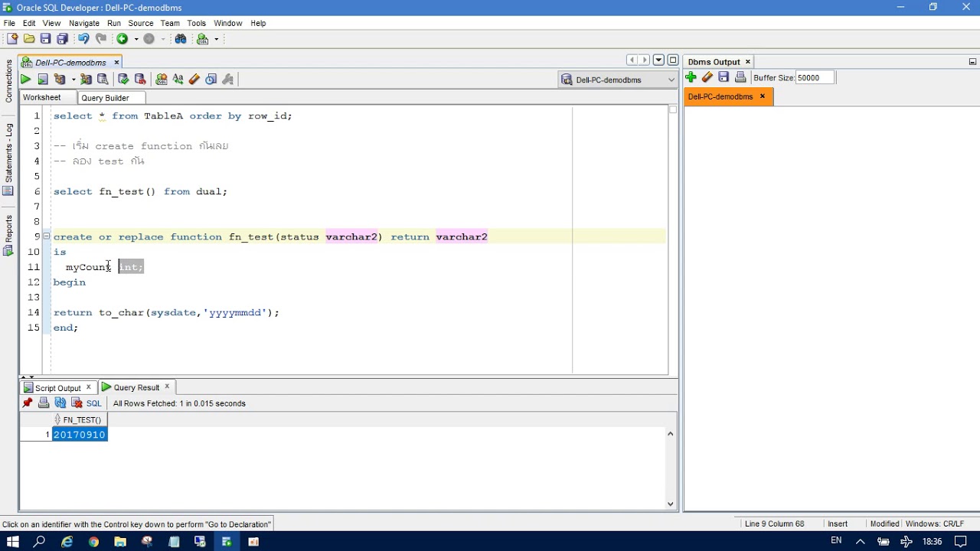The image size is (980, 551).
Task: Click the Delete result red X icon
Action: pyautogui.click(x=77, y=403)
